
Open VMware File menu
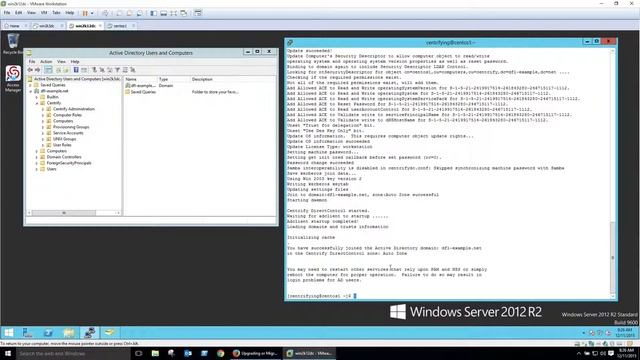7,13
